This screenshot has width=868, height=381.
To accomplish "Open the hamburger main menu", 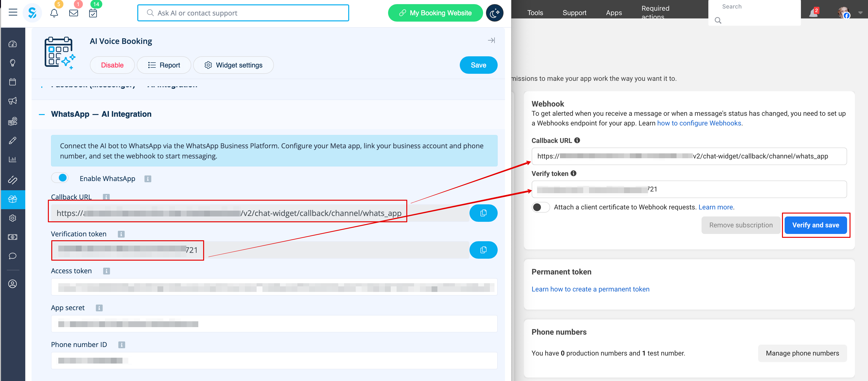I will tap(13, 13).
